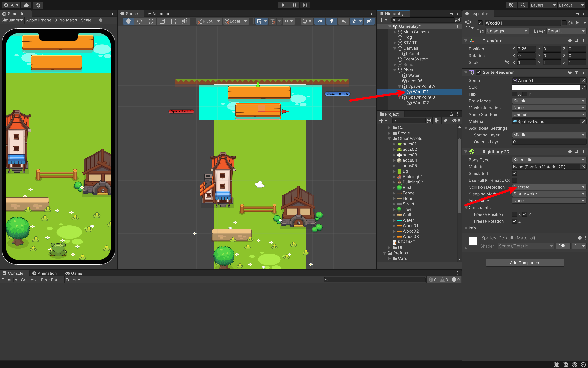Select the Move tool in Scene toolbar
This screenshot has height=368, width=588.
[x=140, y=21]
